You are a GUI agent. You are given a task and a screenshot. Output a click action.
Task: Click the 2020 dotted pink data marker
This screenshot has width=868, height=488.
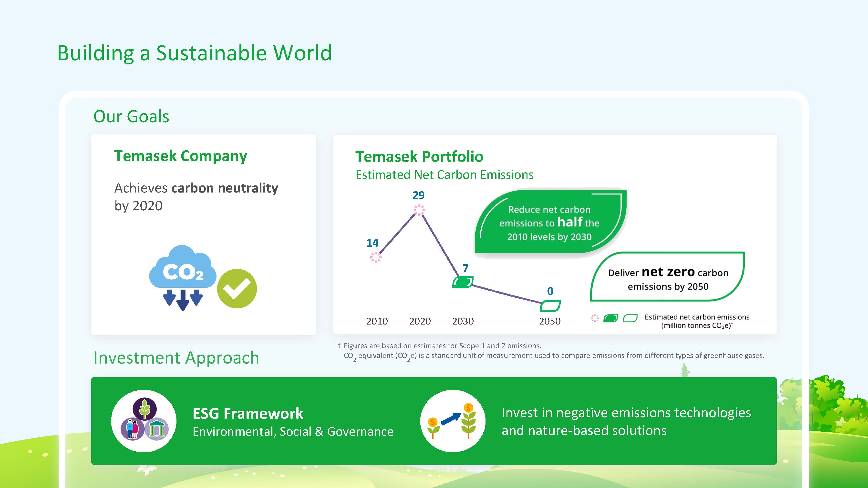pyautogui.click(x=419, y=210)
